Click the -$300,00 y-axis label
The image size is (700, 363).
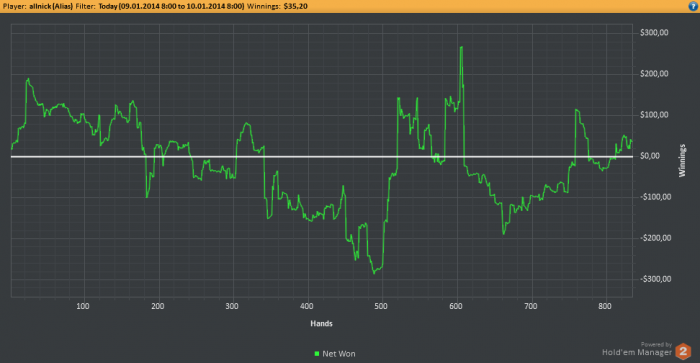pos(655,279)
